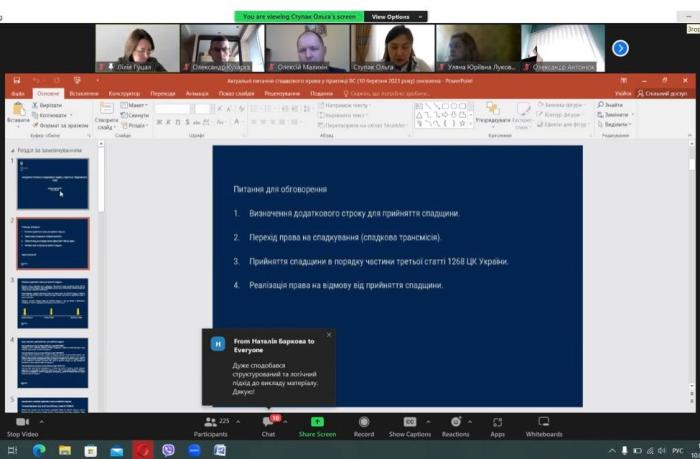Screen dimensions: 700x459
Task: Expand the arrow next to Participants
Action: tap(236, 421)
